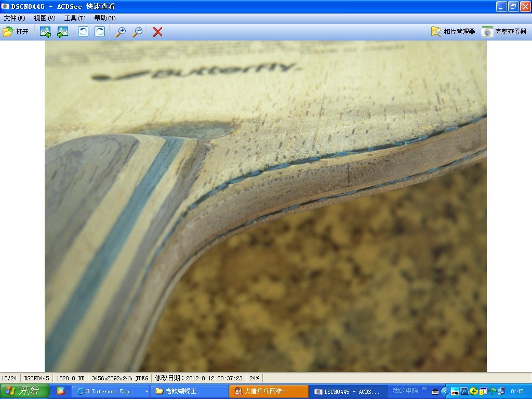Click the 24% zoom level in status bar
532x399 pixels.
(x=254, y=378)
